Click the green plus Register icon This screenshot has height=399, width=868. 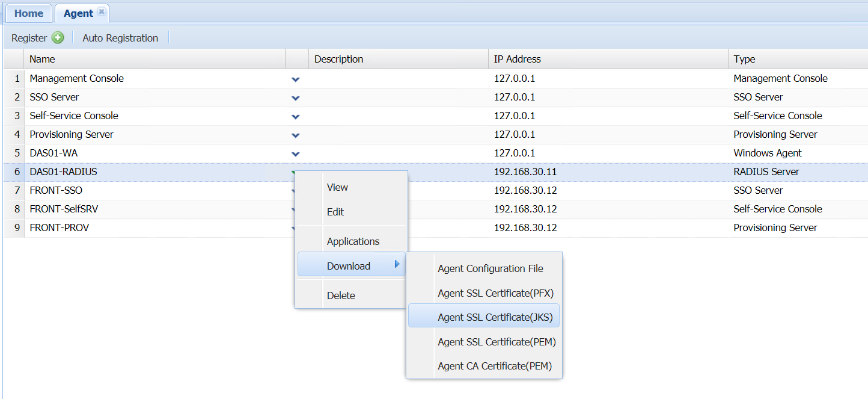point(58,38)
